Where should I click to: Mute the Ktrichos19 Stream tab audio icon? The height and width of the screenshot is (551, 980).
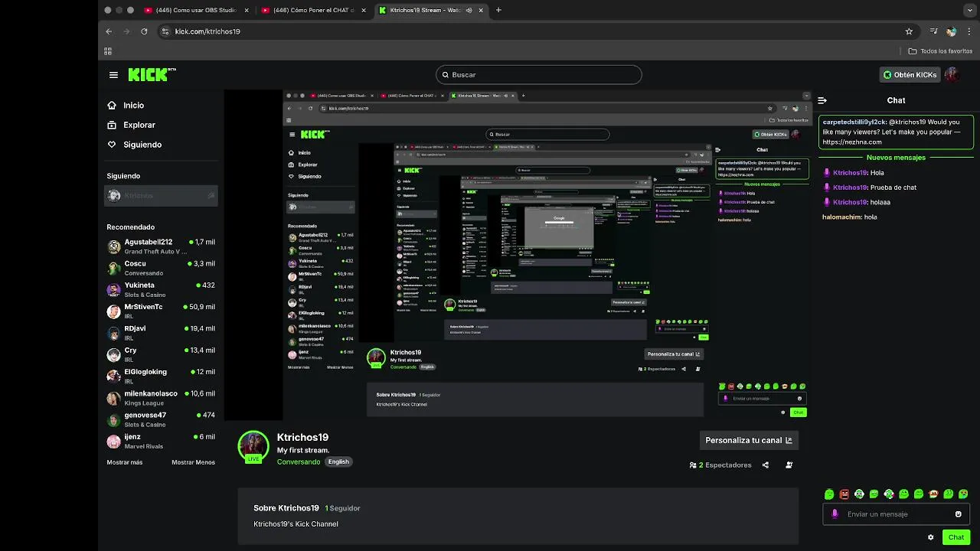tap(470, 10)
